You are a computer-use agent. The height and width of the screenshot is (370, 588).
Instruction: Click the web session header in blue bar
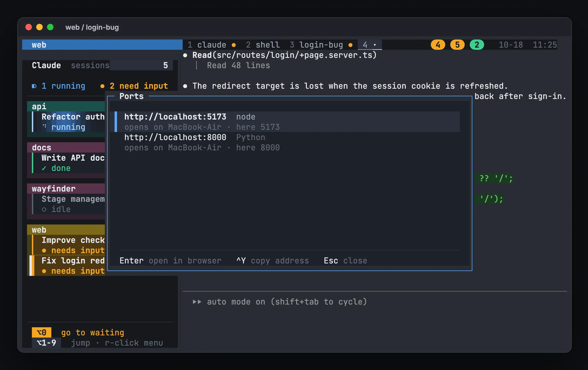tap(102, 45)
